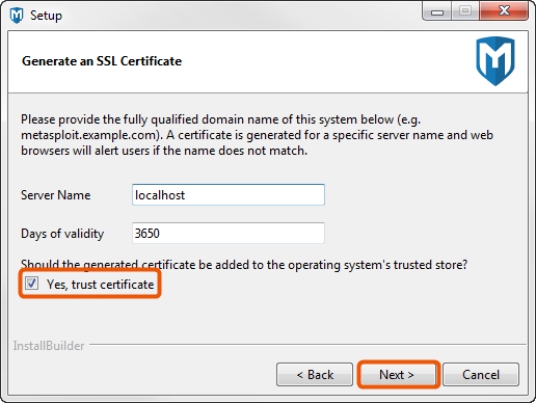Click the disabled maximize button
537x404 pixels.
coord(465,12)
